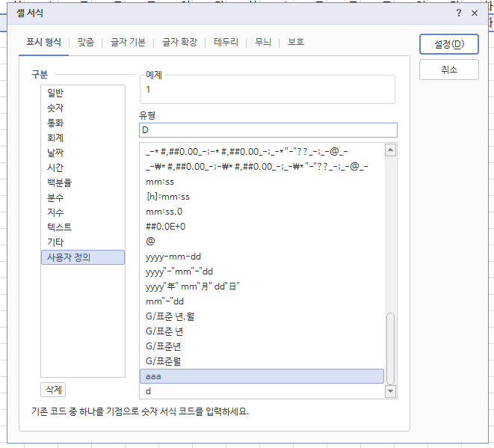Select the G/표준 년,월 format

tap(262, 316)
